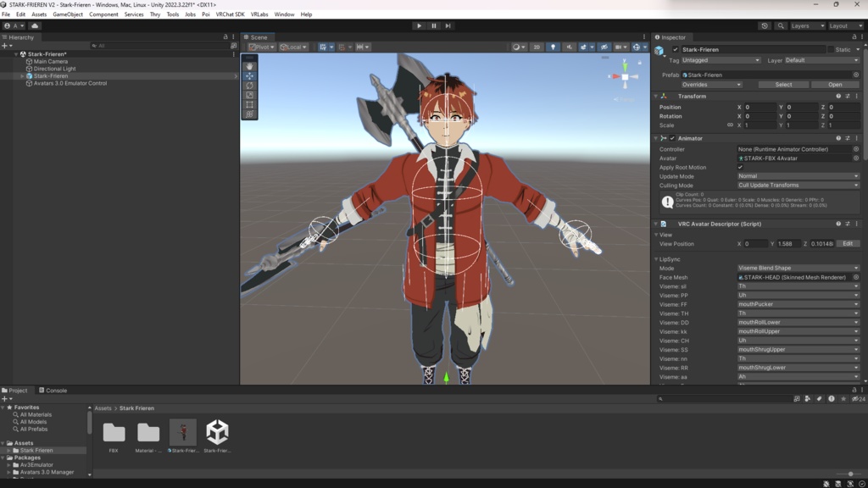Open the Viseme: sil viseme selector

(x=797, y=288)
